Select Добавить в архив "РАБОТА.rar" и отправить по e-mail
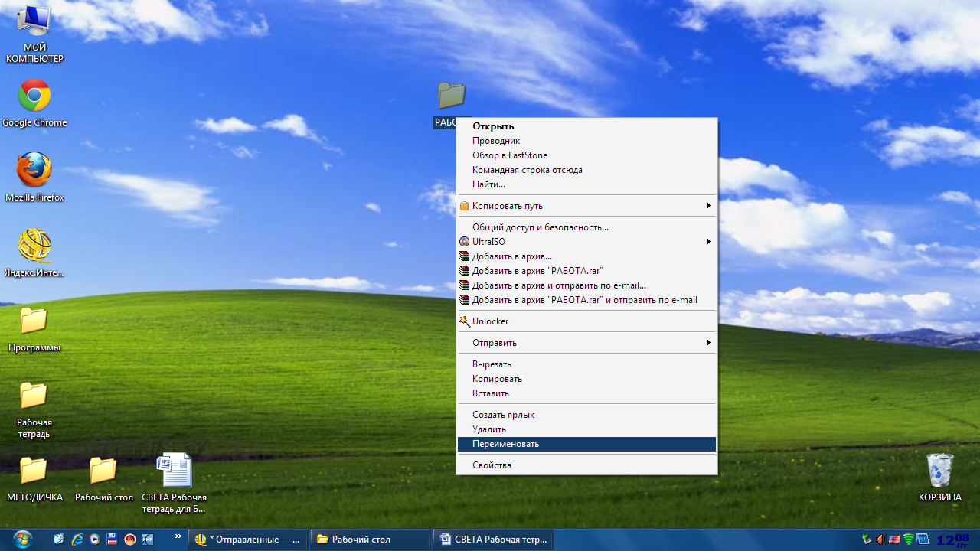The width and height of the screenshot is (980, 551). [586, 300]
